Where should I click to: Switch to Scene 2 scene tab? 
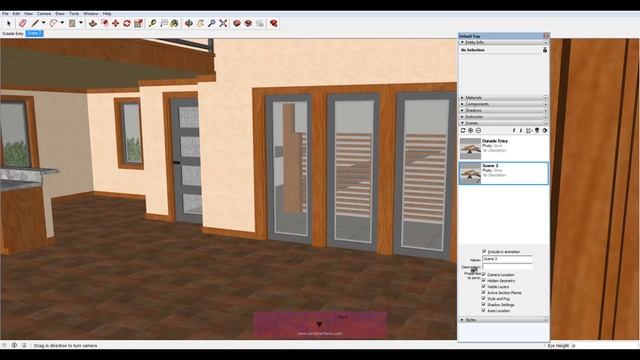coord(34,33)
